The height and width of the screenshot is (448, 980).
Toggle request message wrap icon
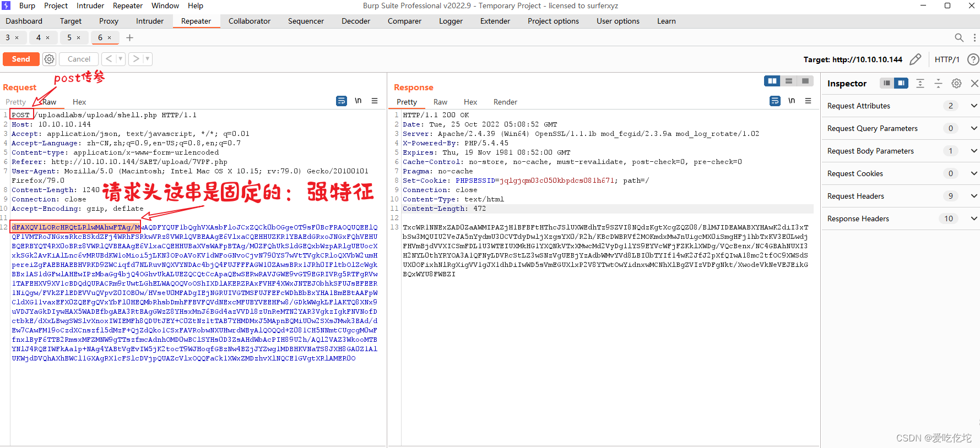tap(342, 101)
